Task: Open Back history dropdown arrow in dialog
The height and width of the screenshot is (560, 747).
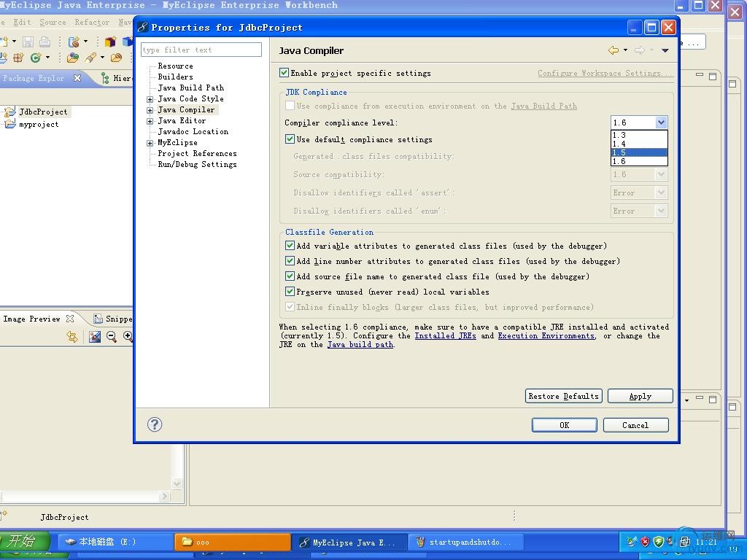Action: (625, 50)
